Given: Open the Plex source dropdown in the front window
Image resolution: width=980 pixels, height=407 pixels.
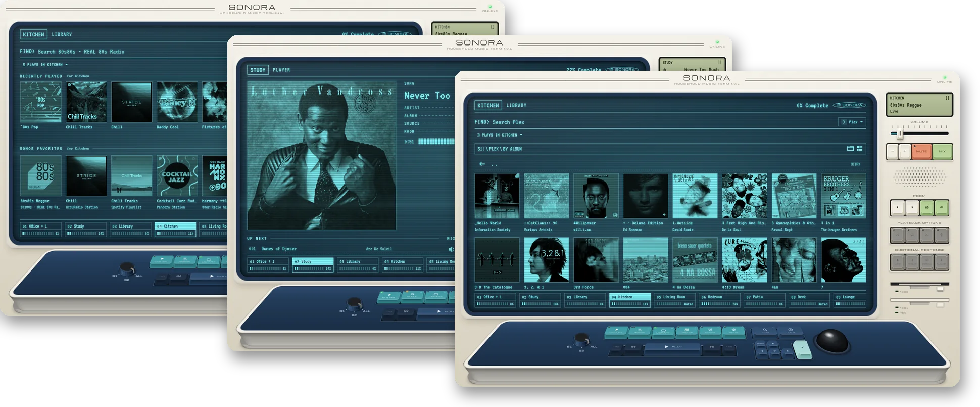Looking at the screenshot, I should coord(852,122).
